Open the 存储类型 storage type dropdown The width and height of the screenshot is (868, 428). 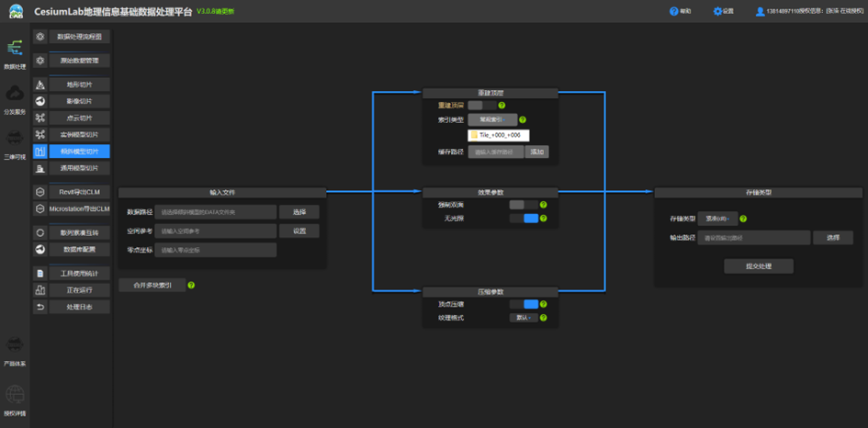tap(717, 219)
